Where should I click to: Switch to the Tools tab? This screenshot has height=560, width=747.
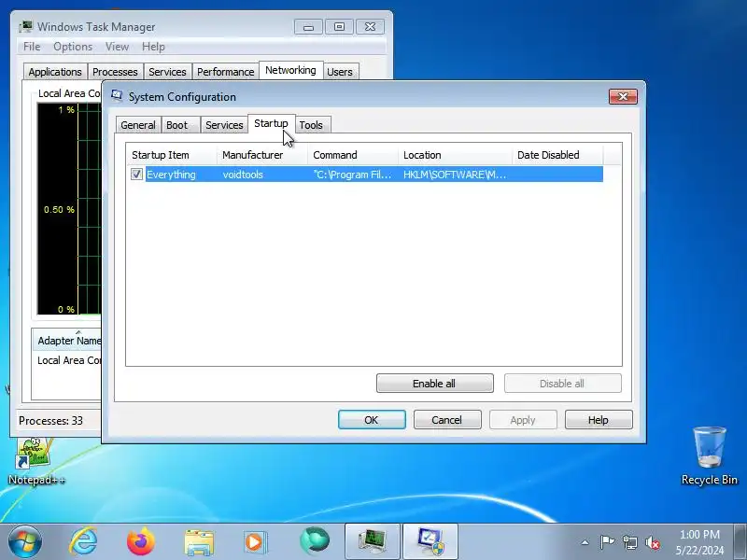click(x=311, y=125)
